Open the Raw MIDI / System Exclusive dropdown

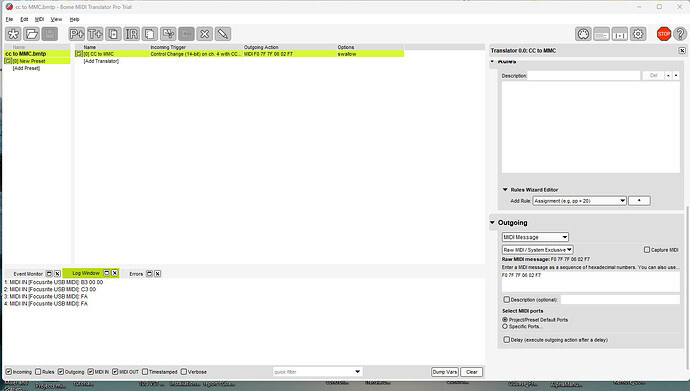click(x=537, y=249)
